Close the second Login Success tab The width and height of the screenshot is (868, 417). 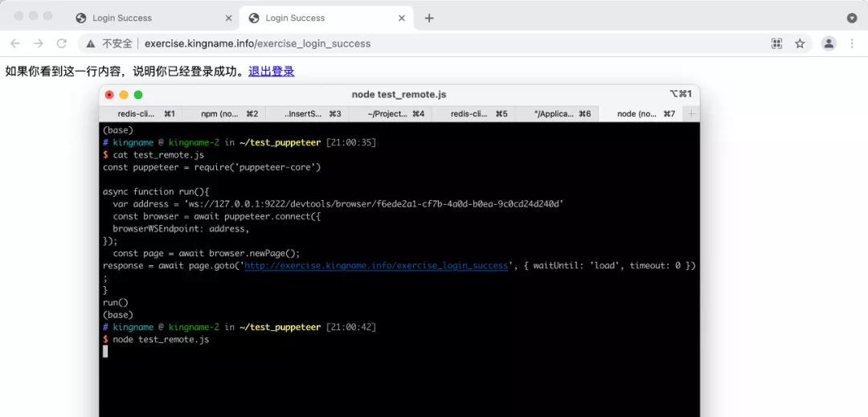[403, 18]
